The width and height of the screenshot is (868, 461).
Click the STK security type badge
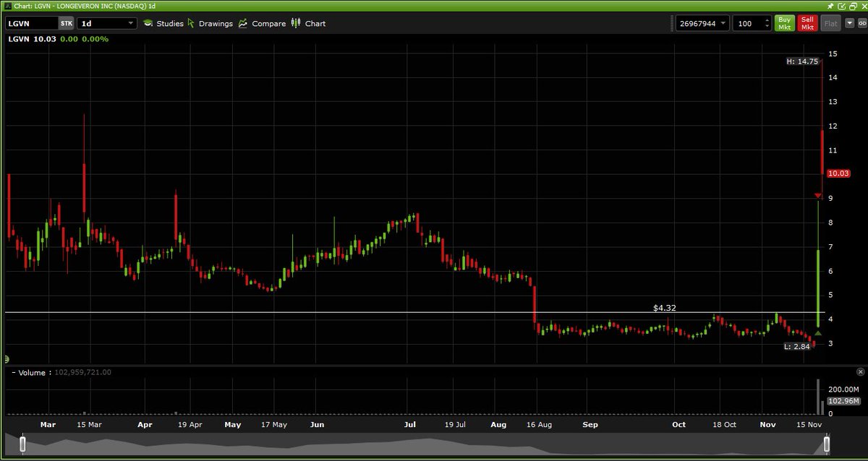(67, 23)
